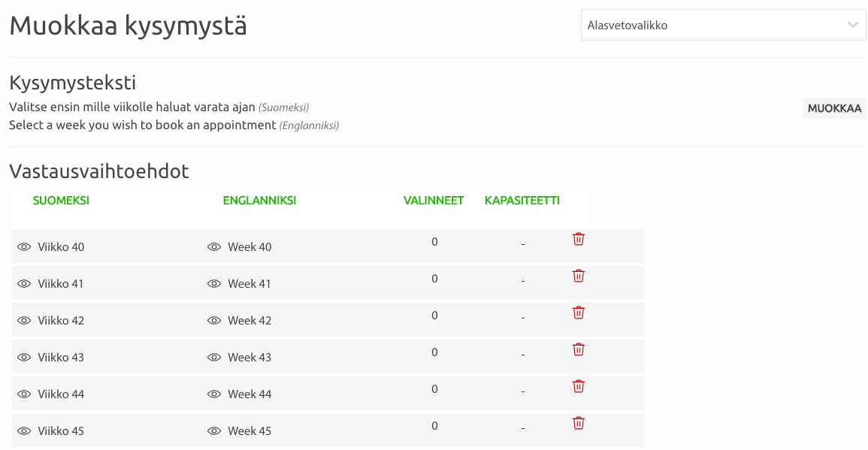The image size is (868, 450).
Task: Click the chevron arrow of Alasvetovalikko selector
Action: [852, 25]
